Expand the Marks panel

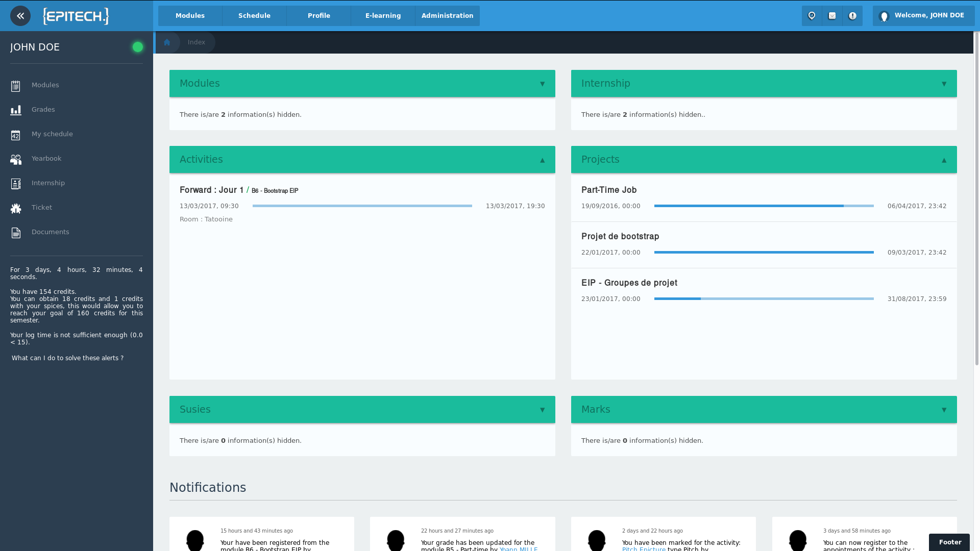pos(944,409)
